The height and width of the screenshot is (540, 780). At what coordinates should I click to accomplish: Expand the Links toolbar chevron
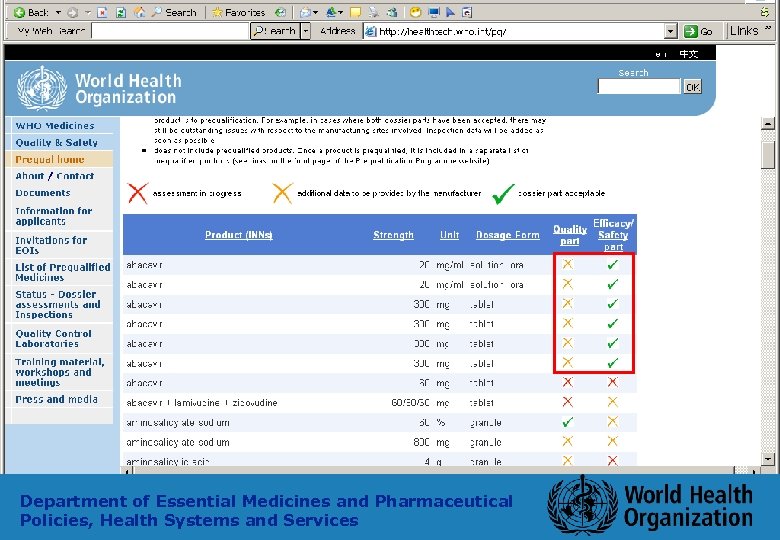pyautogui.click(x=768, y=29)
